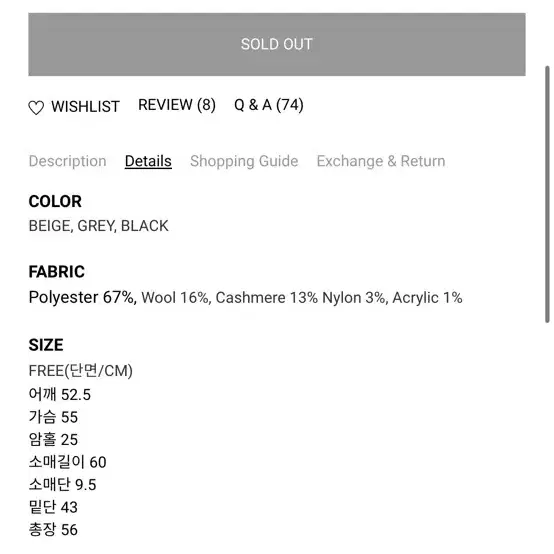This screenshot has height=554, width=554.
Task: Click the COLOR heading
Action: (x=55, y=201)
